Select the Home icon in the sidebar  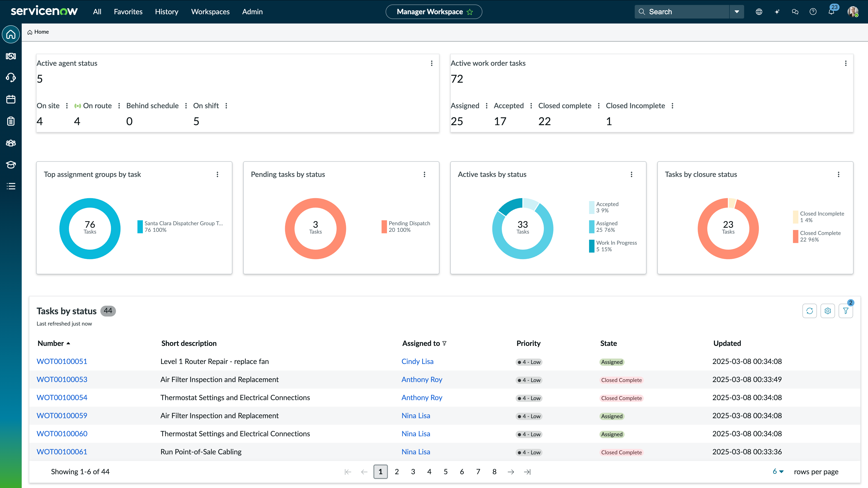tap(11, 34)
